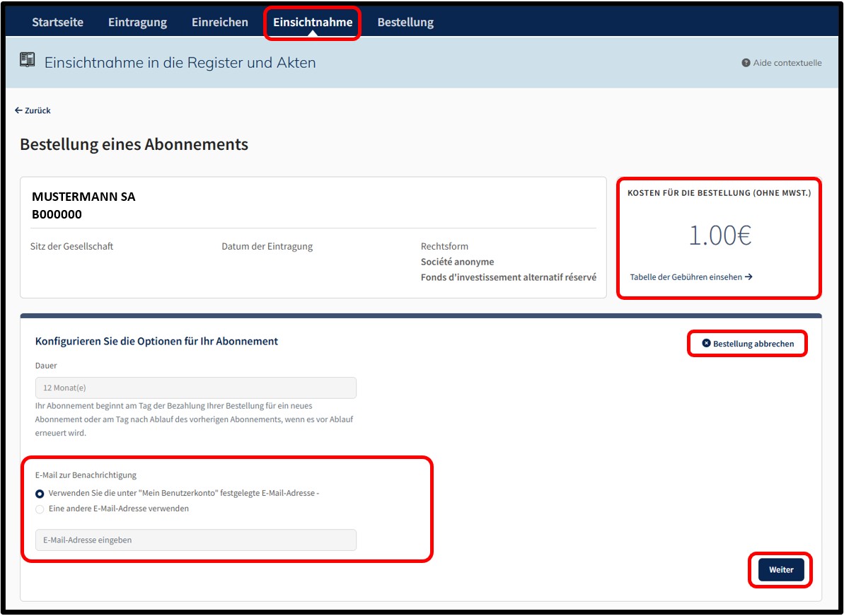Viewport: 844px width, 616px height.
Task: Click the register book icon beside page title
Action: [x=28, y=59]
